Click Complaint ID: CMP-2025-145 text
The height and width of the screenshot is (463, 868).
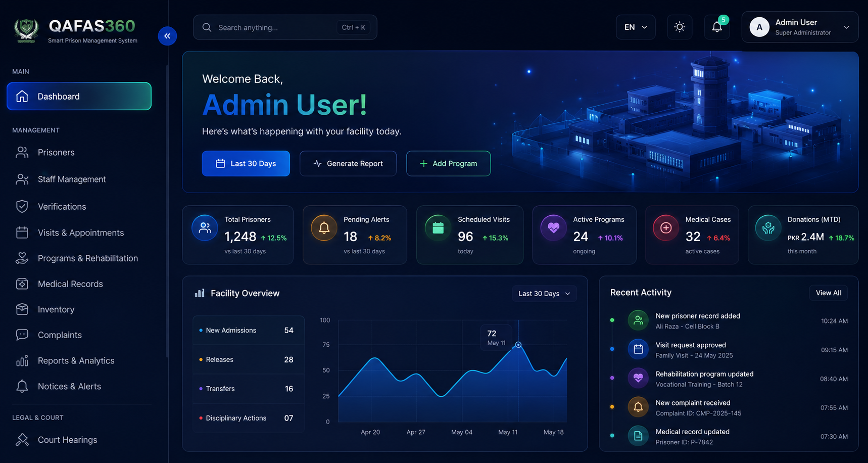(x=698, y=413)
